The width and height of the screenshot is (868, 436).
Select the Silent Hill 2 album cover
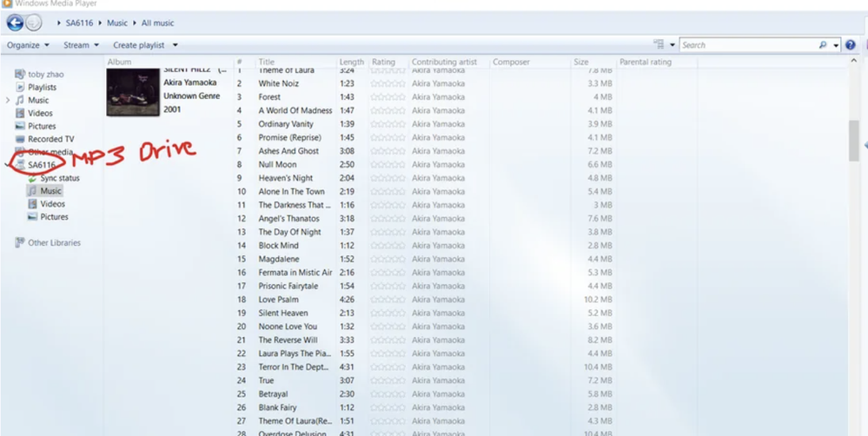coord(133,91)
